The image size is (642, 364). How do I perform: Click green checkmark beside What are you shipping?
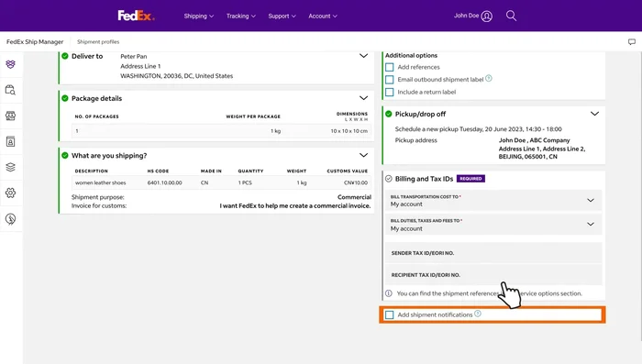click(65, 156)
